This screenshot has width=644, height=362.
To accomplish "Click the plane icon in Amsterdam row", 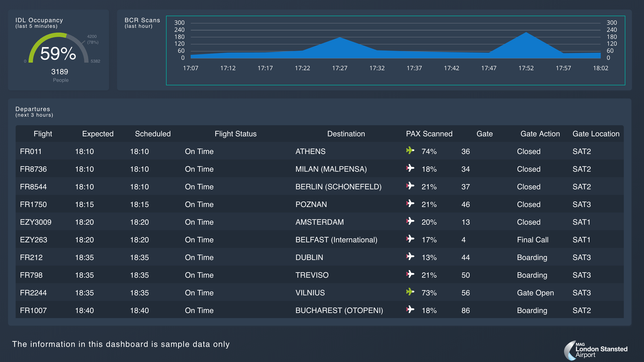I will click(410, 221).
